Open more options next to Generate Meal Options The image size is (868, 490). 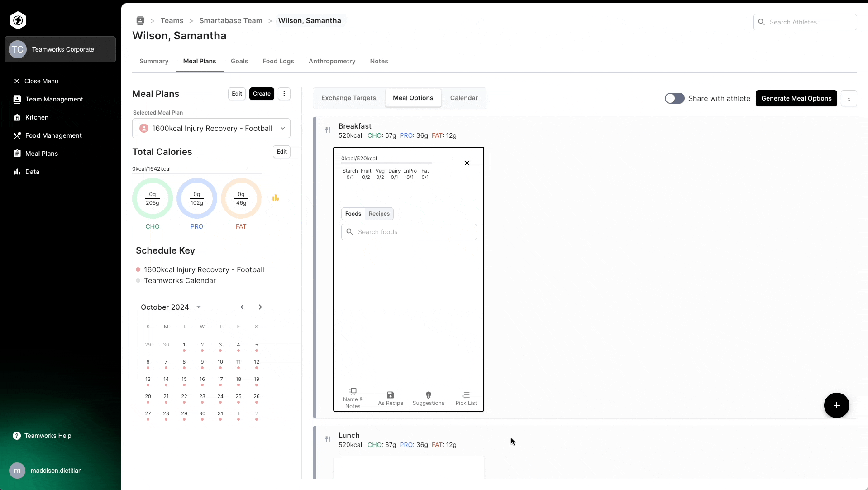(x=849, y=98)
